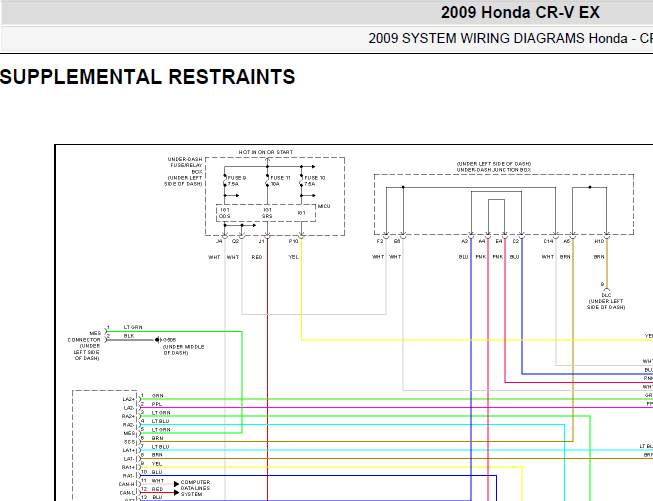Click the "J1" connector pin label

[x=262, y=242]
